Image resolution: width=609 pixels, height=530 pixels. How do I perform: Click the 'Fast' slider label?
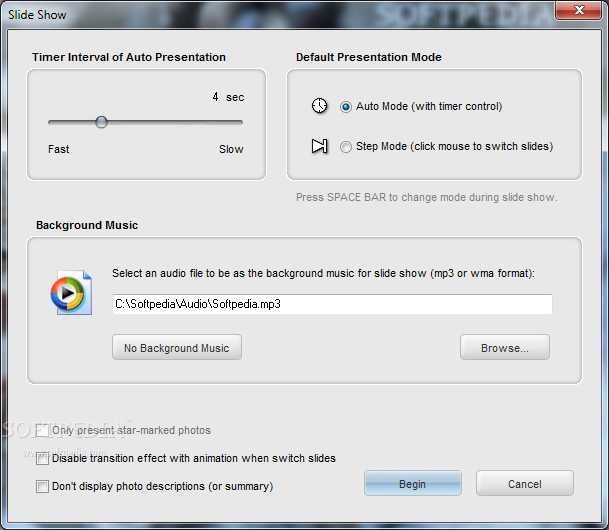point(59,149)
